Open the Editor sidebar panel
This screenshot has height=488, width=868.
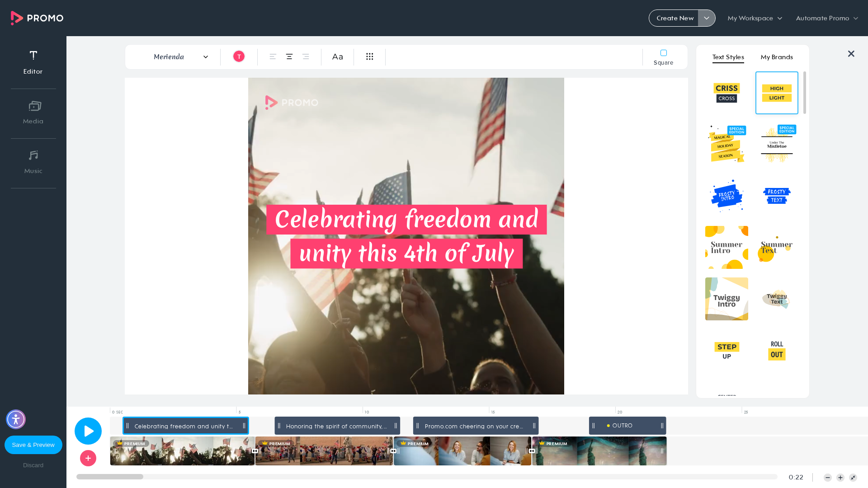(33, 62)
